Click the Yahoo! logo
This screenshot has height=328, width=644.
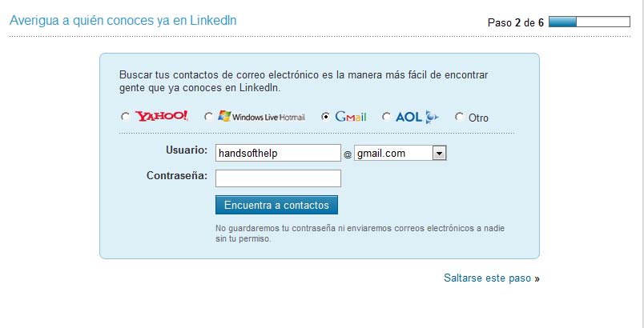tap(161, 117)
